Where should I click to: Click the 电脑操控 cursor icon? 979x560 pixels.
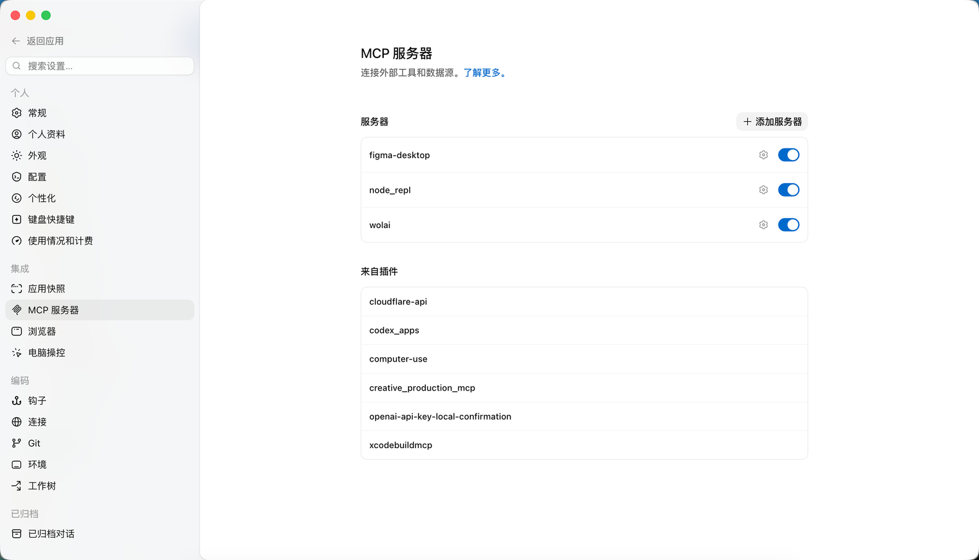(17, 353)
